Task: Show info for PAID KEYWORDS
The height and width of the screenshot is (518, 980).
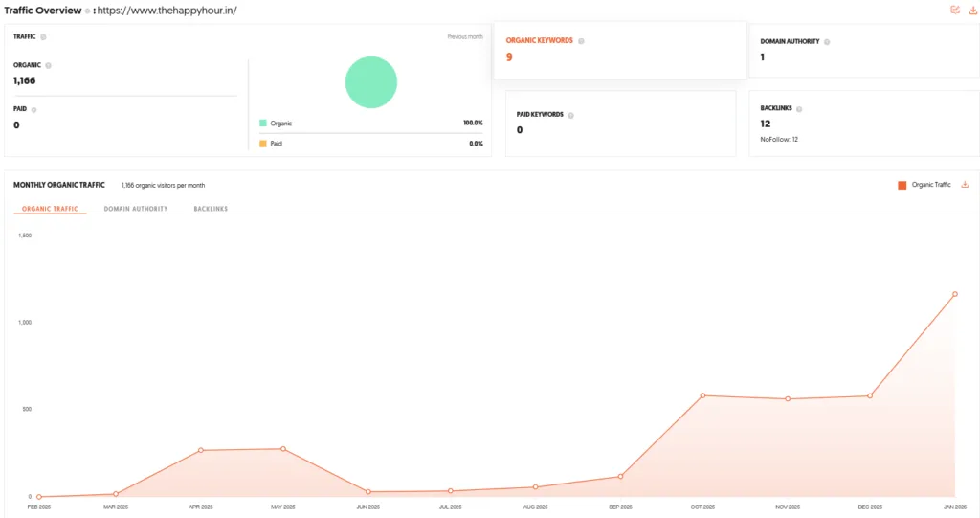Action: [570, 115]
